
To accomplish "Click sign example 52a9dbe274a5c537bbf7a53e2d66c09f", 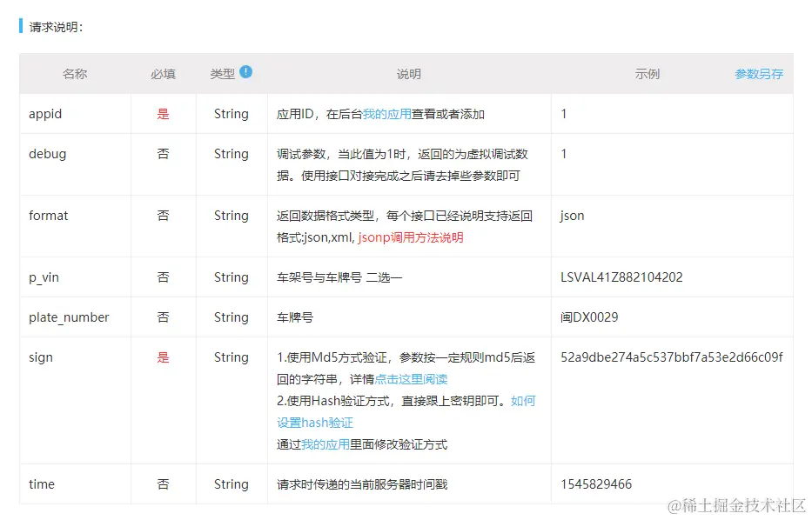I will point(672,357).
